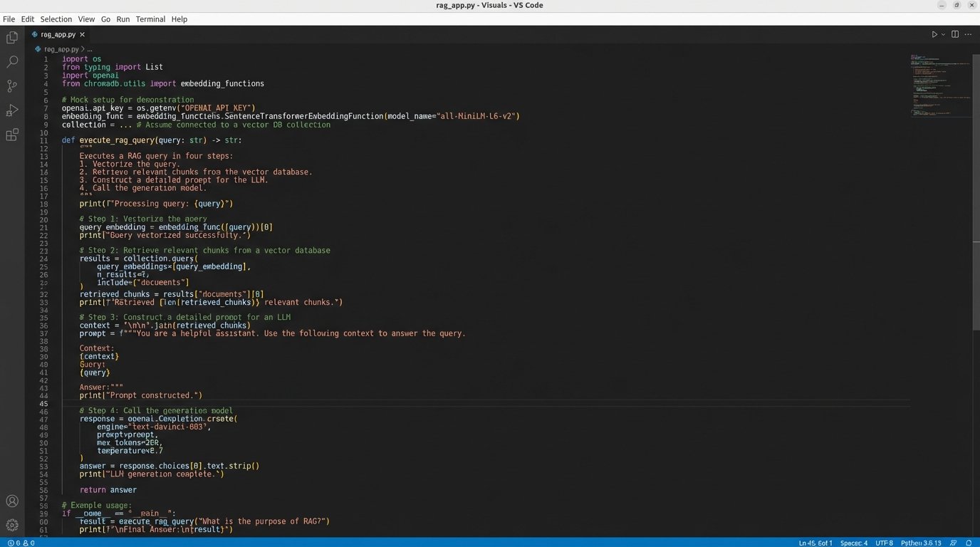The width and height of the screenshot is (980, 547).
Task: Open the Search view icon
Action: (12, 62)
